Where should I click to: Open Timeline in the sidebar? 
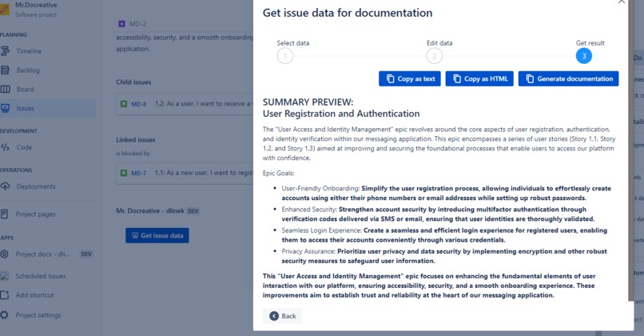pyautogui.click(x=29, y=51)
